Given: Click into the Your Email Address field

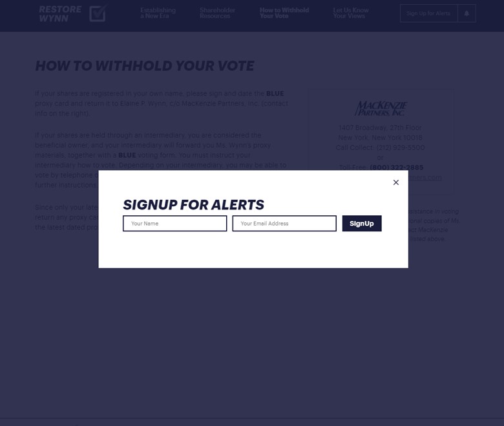Looking at the screenshot, I should pos(284,224).
